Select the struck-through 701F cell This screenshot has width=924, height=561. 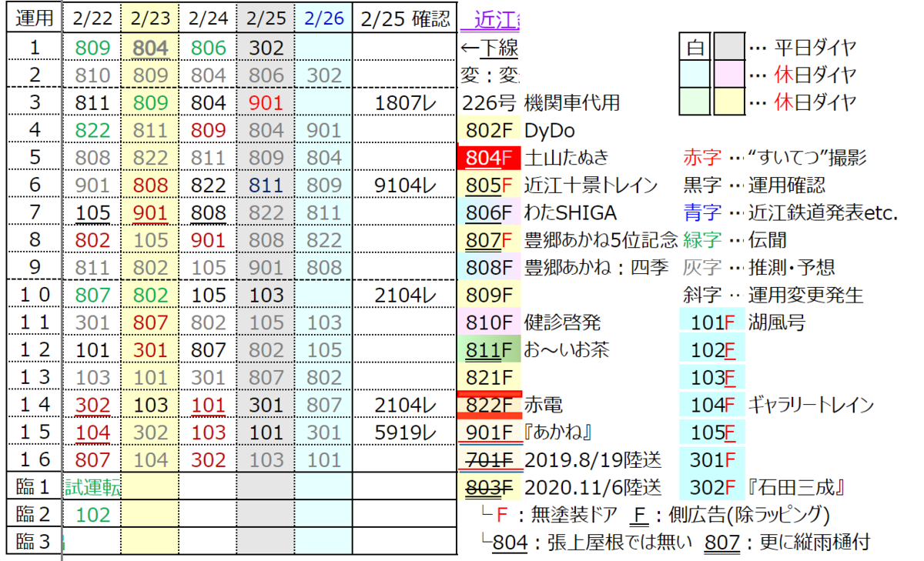(x=488, y=459)
